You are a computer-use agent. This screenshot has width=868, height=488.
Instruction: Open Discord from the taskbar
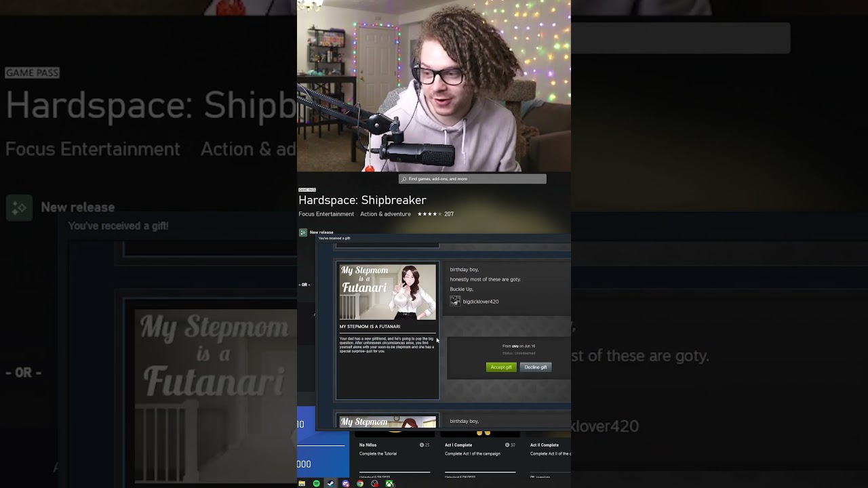point(346,483)
